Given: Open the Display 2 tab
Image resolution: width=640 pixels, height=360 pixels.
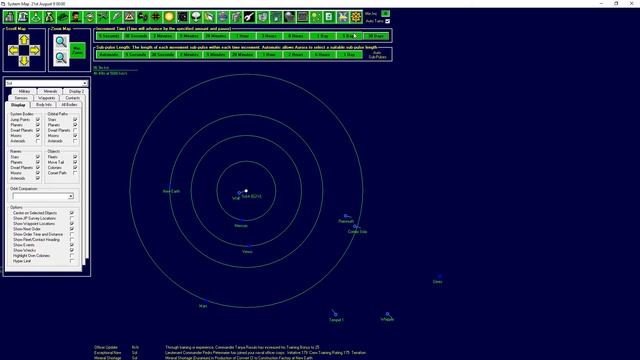Looking at the screenshot, I should pyautogui.click(x=76, y=91).
